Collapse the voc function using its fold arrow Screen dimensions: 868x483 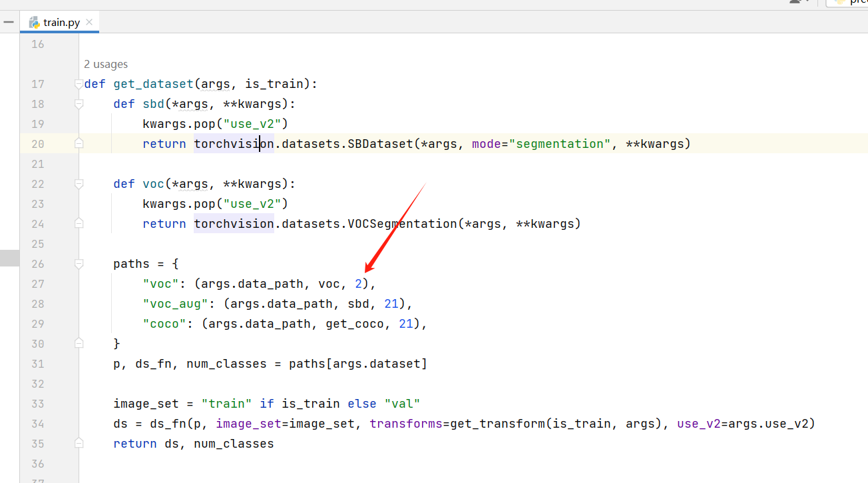tap(79, 183)
